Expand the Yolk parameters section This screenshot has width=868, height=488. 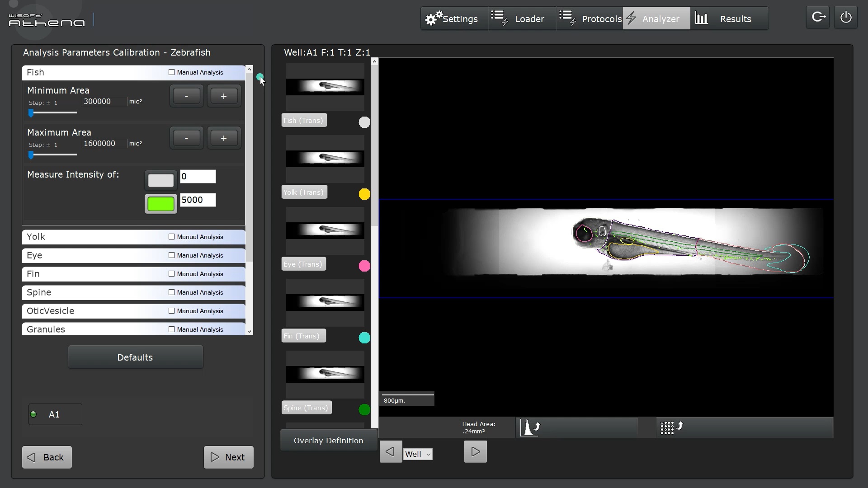coord(90,237)
